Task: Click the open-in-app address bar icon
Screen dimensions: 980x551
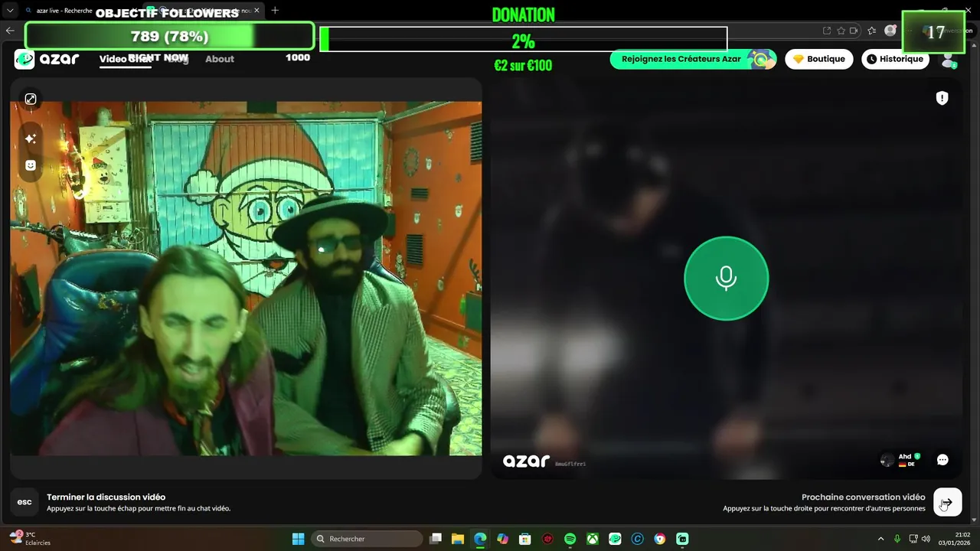Action: [x=827, y=31]
